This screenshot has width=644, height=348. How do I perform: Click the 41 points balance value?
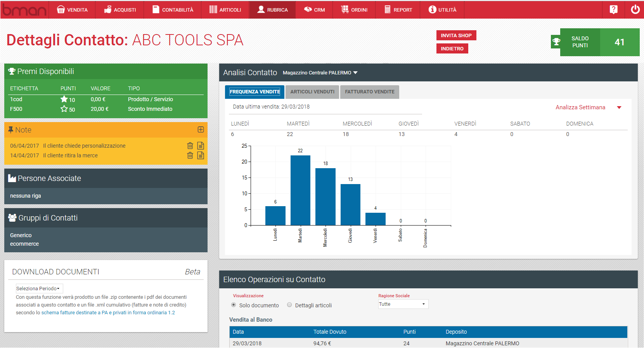[620, 42]
